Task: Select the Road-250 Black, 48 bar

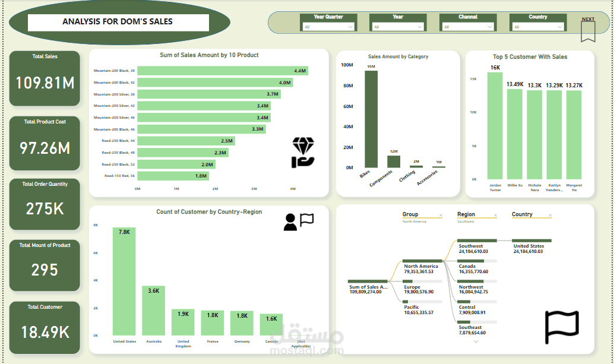Action: 183,153
